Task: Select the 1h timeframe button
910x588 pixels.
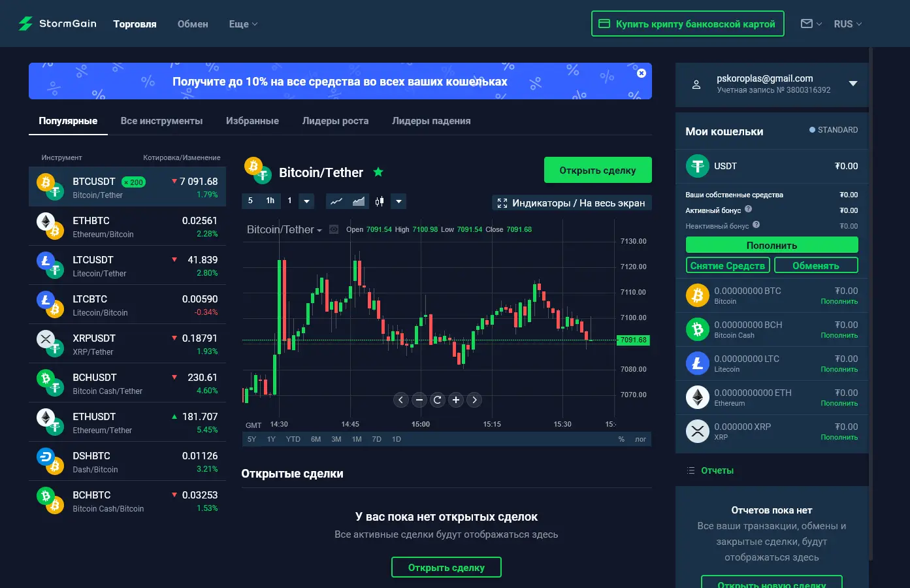Action: 270,201
